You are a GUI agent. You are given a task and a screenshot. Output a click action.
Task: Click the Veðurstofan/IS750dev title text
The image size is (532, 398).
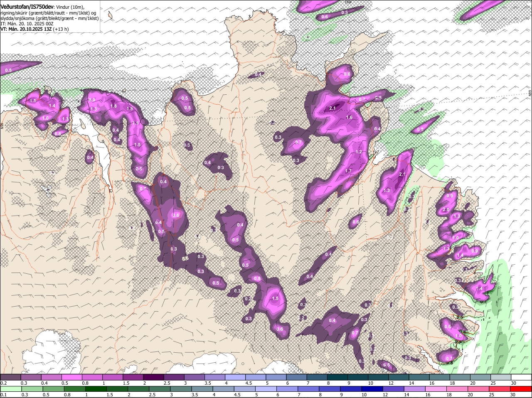coord(27,7)
